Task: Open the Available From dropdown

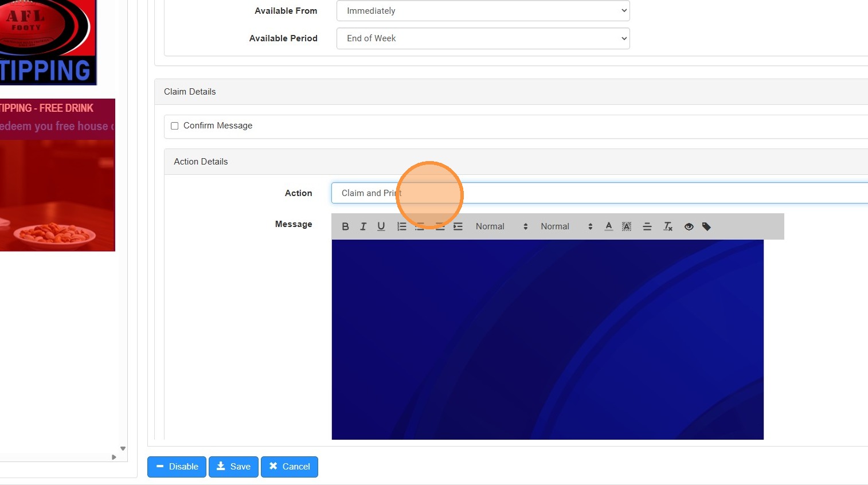Action: pyautogui.click(x=483, y=11)
